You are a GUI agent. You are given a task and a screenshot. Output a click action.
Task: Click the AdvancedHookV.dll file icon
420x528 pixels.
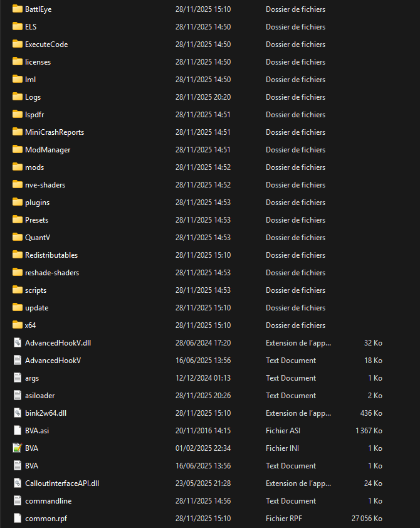[18, 343]
